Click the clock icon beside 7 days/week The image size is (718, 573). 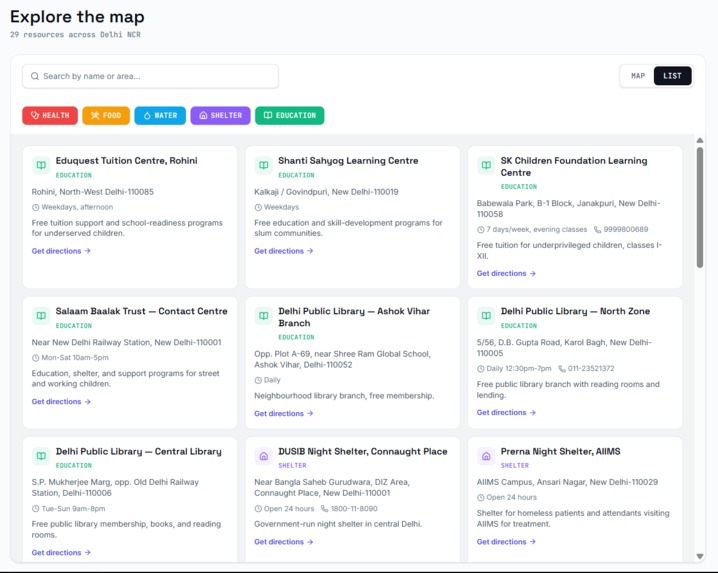(480, 229)
